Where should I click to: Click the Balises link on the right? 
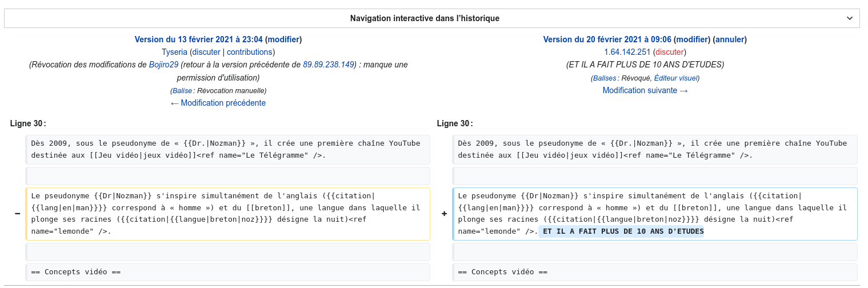pos(605,78)
